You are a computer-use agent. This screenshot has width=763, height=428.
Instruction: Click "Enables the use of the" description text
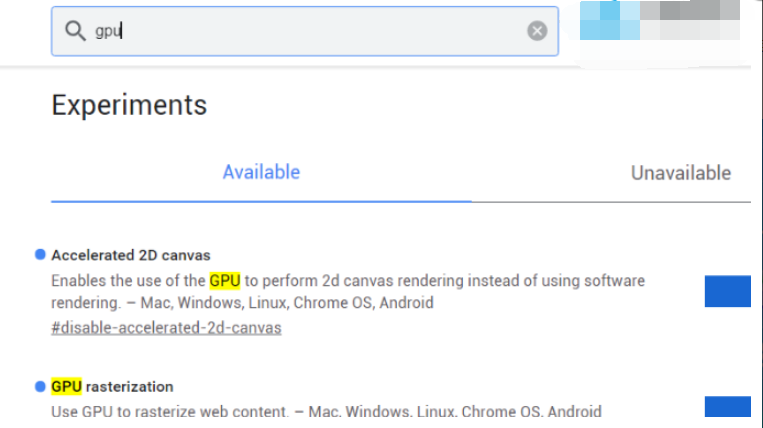(128, 281)
